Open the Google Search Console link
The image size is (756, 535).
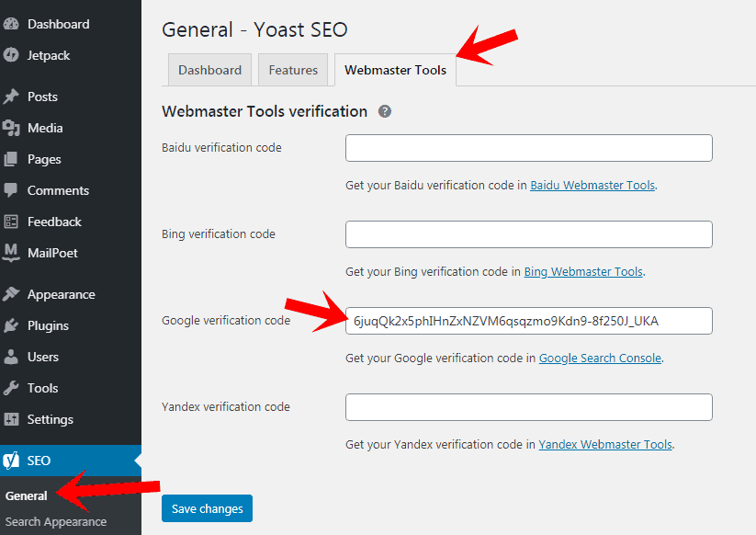coord(600,359)
